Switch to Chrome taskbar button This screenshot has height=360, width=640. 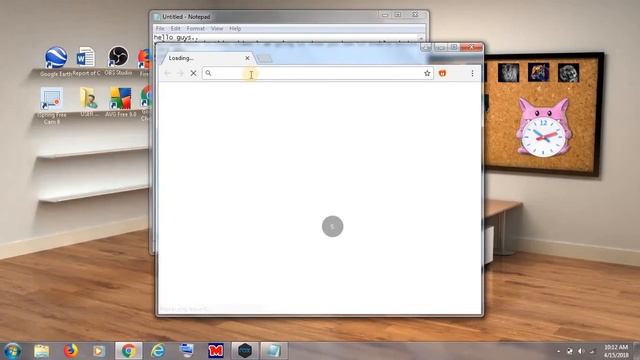pos(129,351)
